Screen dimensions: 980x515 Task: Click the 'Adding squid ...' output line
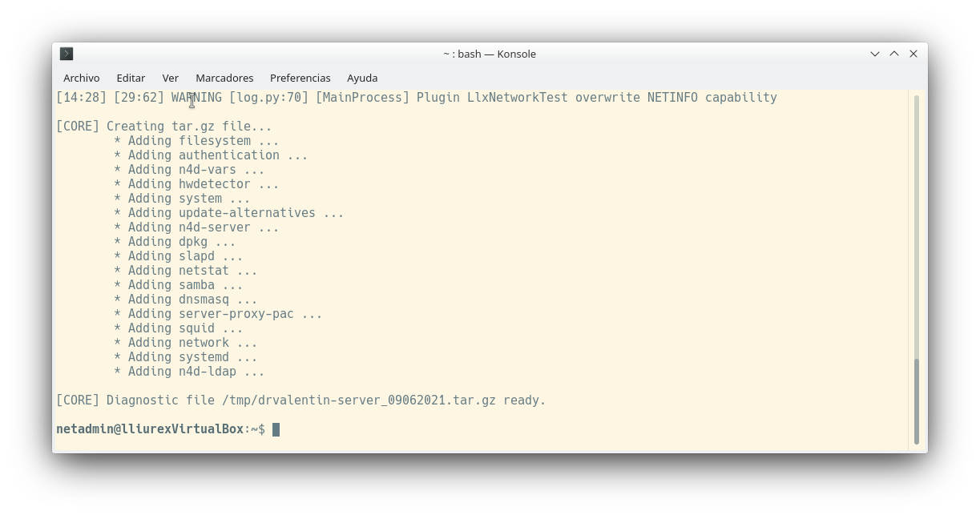tap(178, 328)
